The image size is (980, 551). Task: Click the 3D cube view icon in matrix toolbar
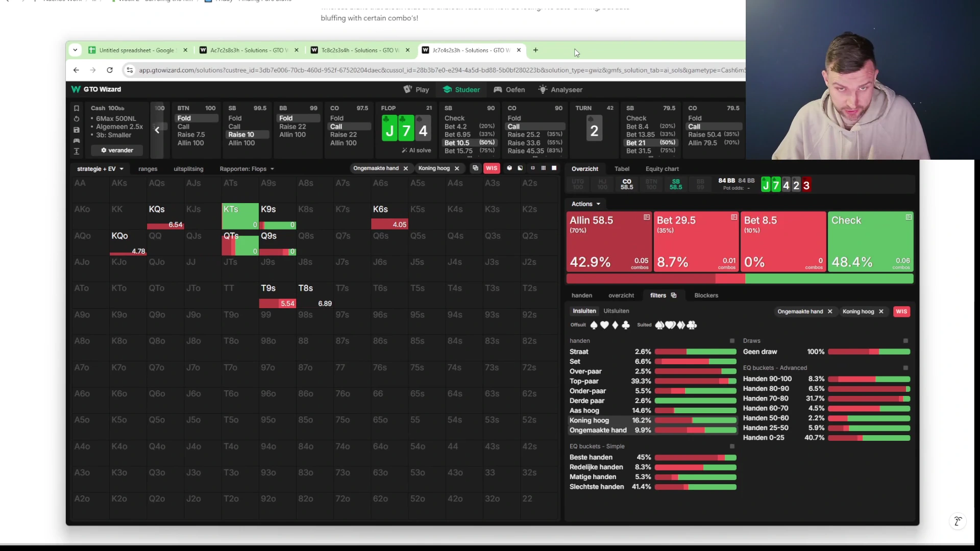click(x=509, y=168)
